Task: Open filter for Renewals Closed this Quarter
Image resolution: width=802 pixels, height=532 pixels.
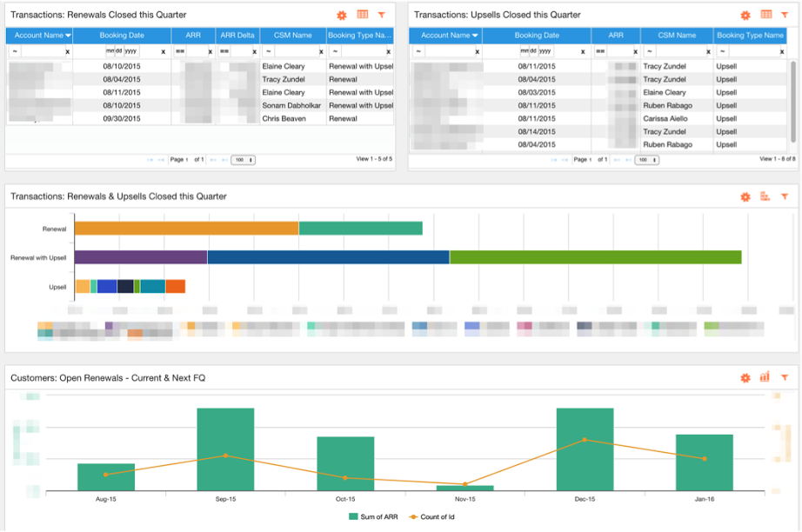Action: pos(382,15)
